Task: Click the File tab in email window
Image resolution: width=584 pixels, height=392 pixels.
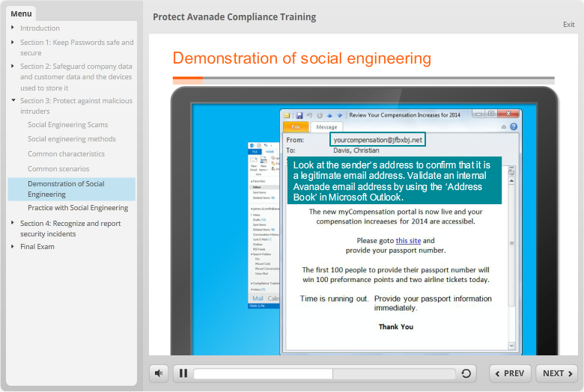Action: pos(296,127)
